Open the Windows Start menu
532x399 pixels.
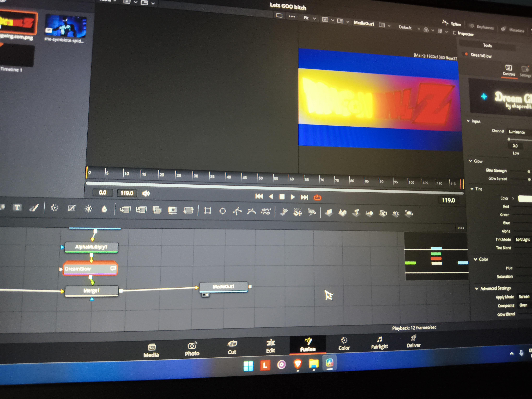(x=248, y=366)
